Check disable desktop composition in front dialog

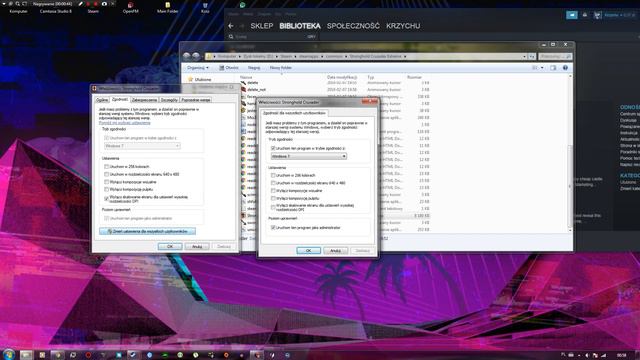(x=273, y=198)
